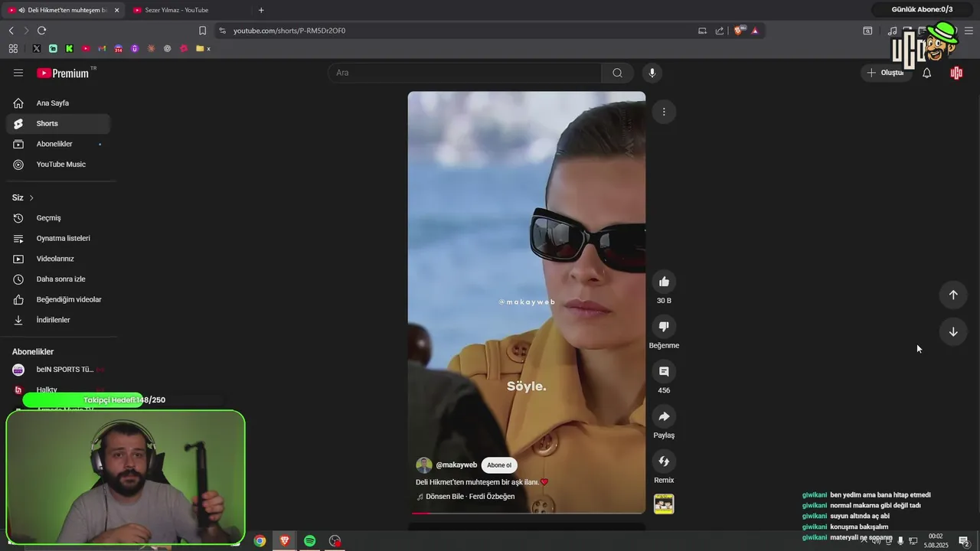The image size is (980, 551).
Task: Expand the Siz section chevron
Action: [31, 198]
